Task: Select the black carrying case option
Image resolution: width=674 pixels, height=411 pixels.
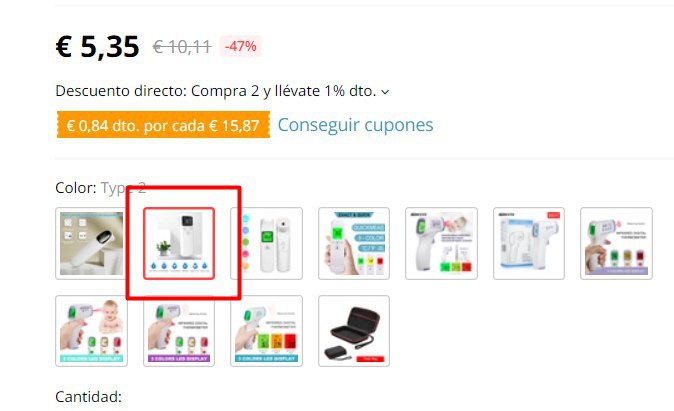Action: pos(354,331)
